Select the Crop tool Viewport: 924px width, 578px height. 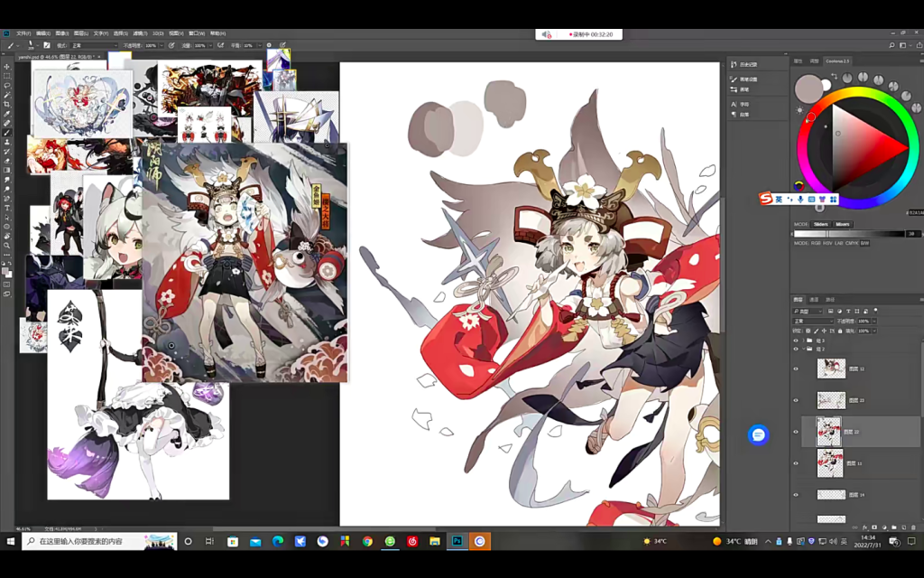7,105
